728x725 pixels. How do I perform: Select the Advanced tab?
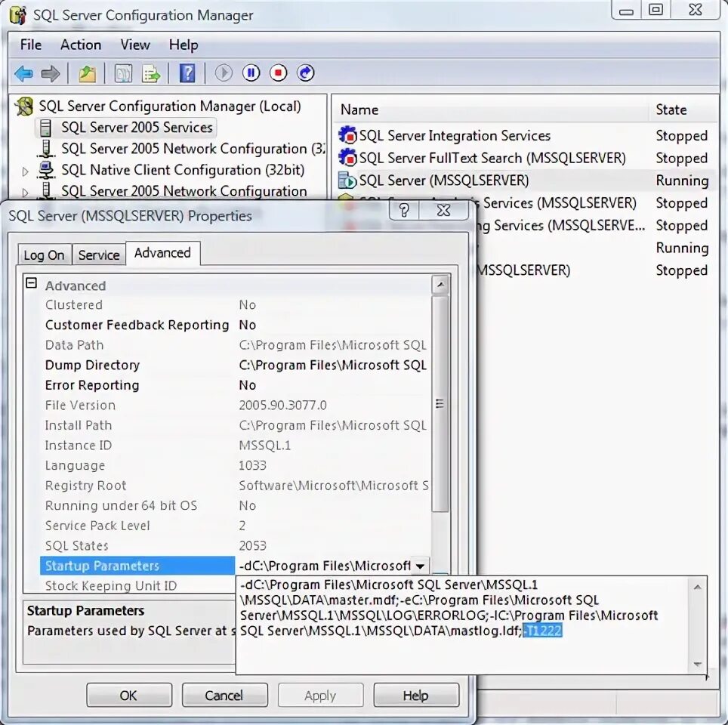coord(163,253)
